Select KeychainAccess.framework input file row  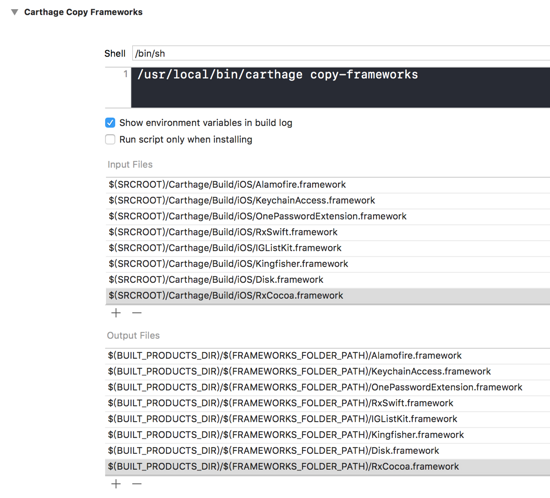tap(328, 201)
